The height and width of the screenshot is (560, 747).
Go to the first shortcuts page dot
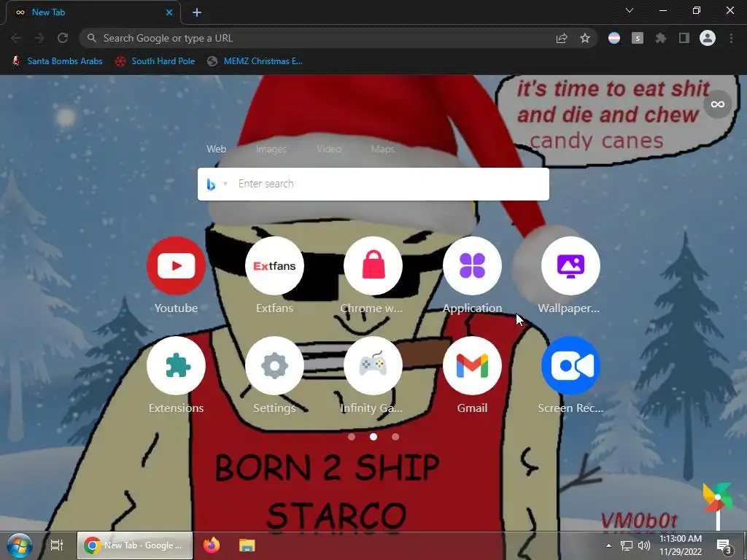pos(352,437)
